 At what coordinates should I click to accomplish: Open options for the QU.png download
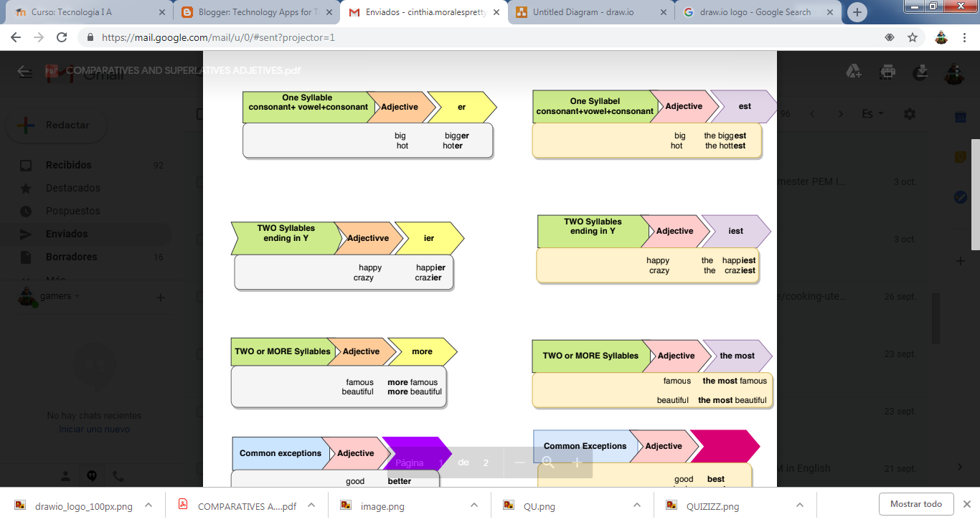[637, 506]
